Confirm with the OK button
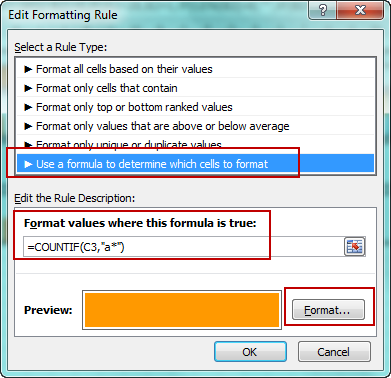 click(x=250, y=352)
